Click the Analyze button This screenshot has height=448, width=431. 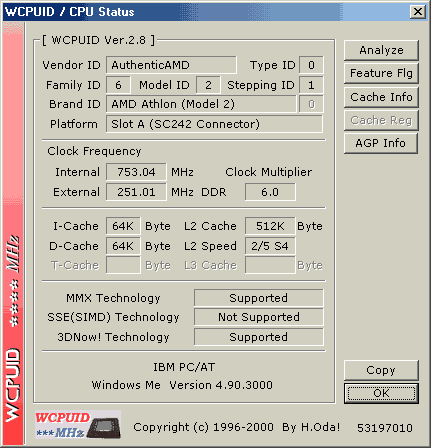pyautogui.click(x=381, y=50)
